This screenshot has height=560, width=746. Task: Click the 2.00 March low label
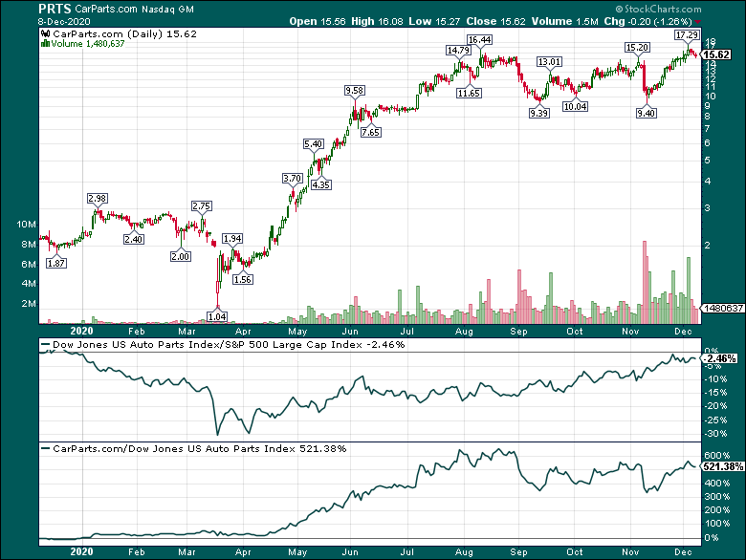pos(181,256)
